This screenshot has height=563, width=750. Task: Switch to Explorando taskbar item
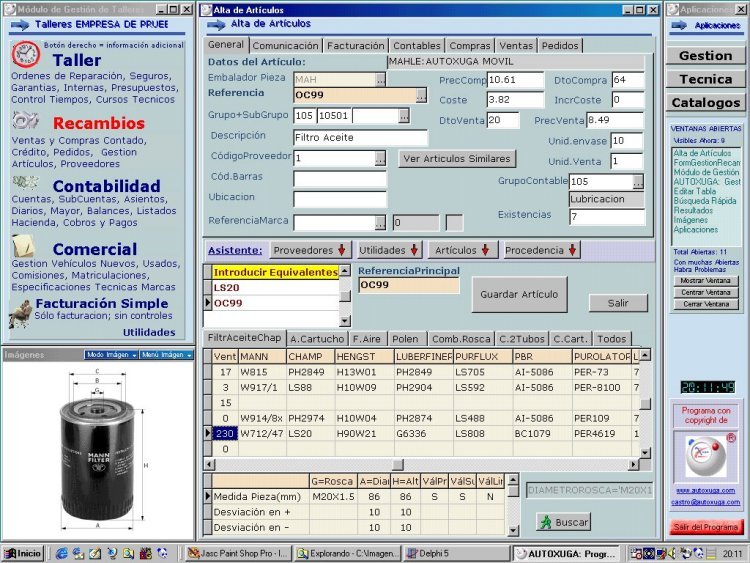point(347,553)
